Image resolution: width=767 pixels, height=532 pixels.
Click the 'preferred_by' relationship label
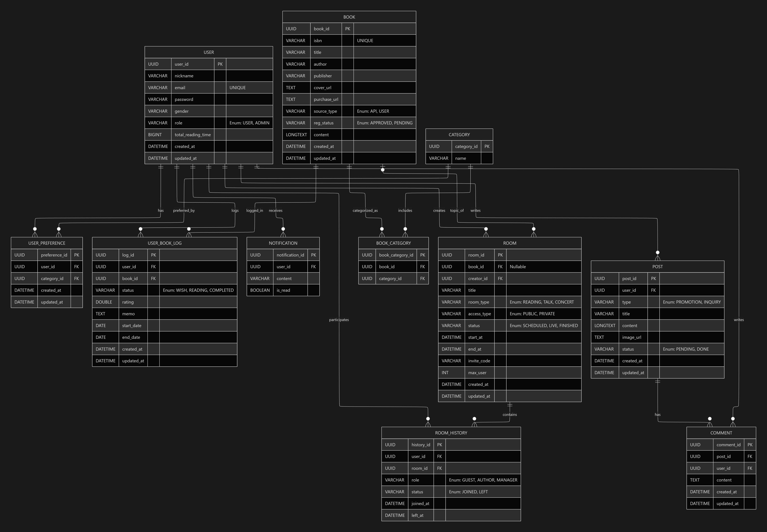184,210
